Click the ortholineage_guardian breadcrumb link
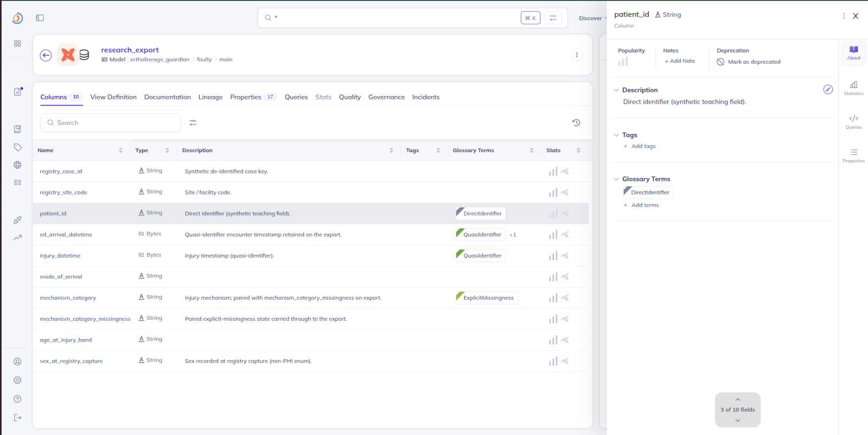Image resolution: width=868 pixels, height=435 pixels. (x=159, y=60)
